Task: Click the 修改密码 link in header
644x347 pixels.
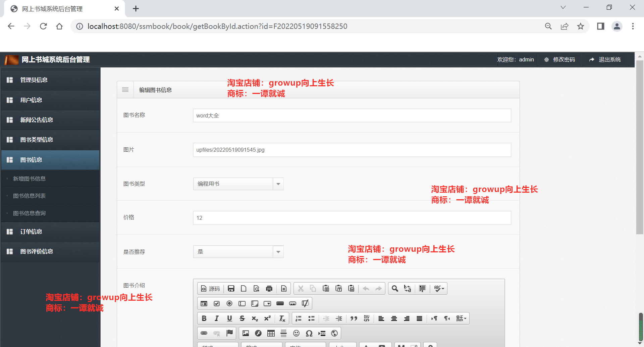Action: [559, 59]
